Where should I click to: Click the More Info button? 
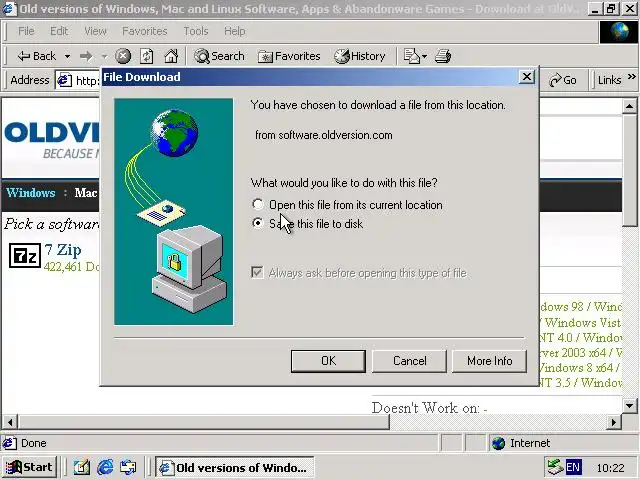tap(489, 361)
